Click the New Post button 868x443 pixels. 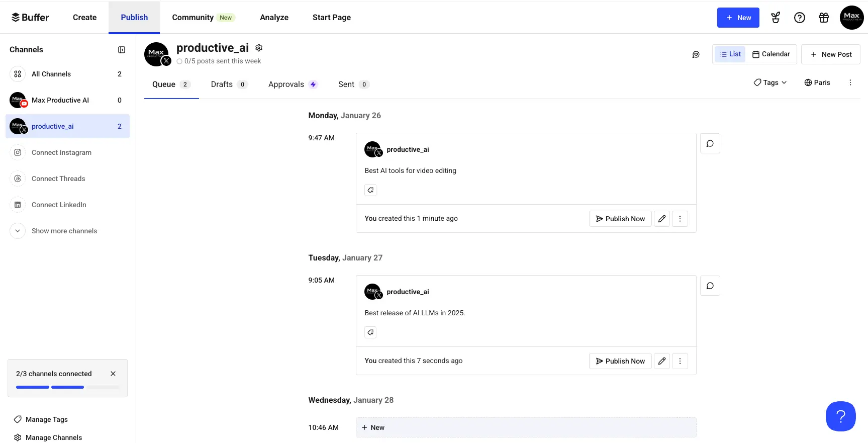(x=830, y=54)
